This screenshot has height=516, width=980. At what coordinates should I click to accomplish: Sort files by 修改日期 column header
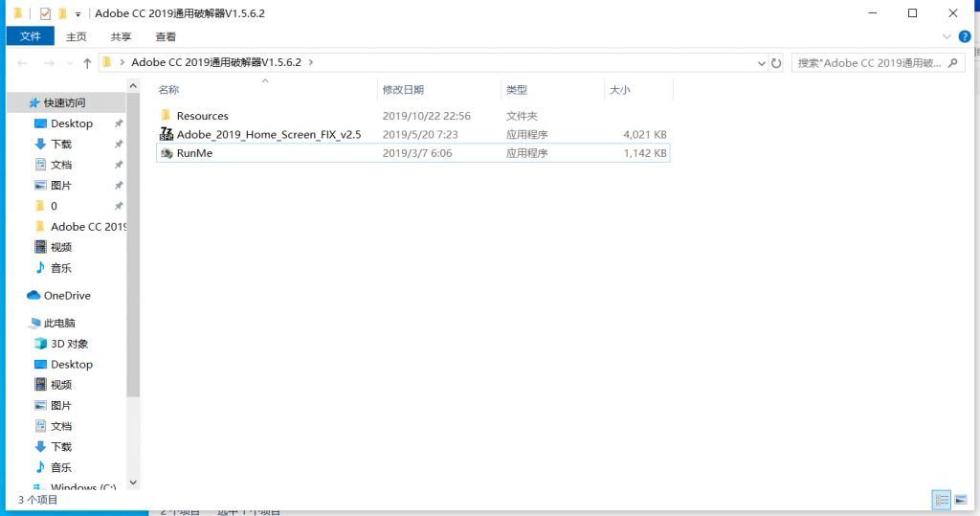[x=403, y=90]
